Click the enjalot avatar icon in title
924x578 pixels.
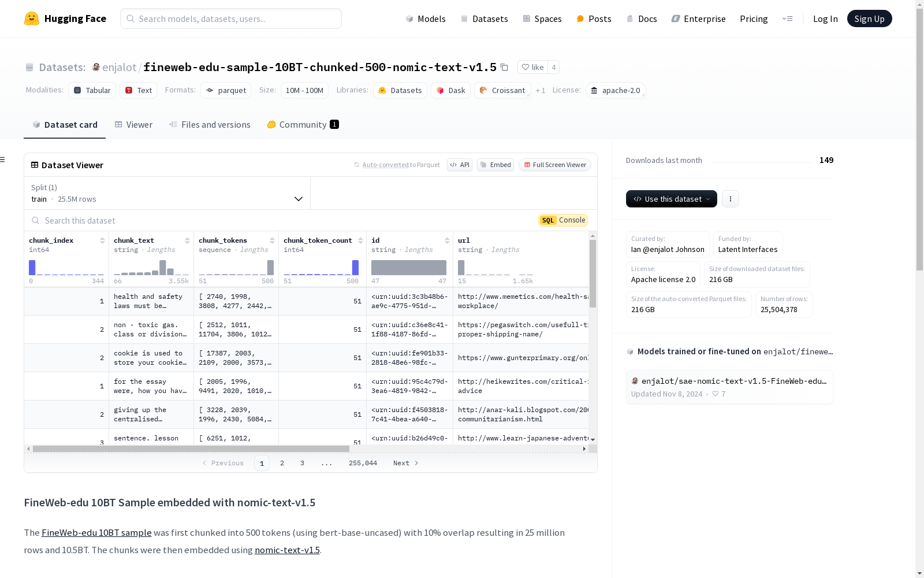(x=96, y=67)
